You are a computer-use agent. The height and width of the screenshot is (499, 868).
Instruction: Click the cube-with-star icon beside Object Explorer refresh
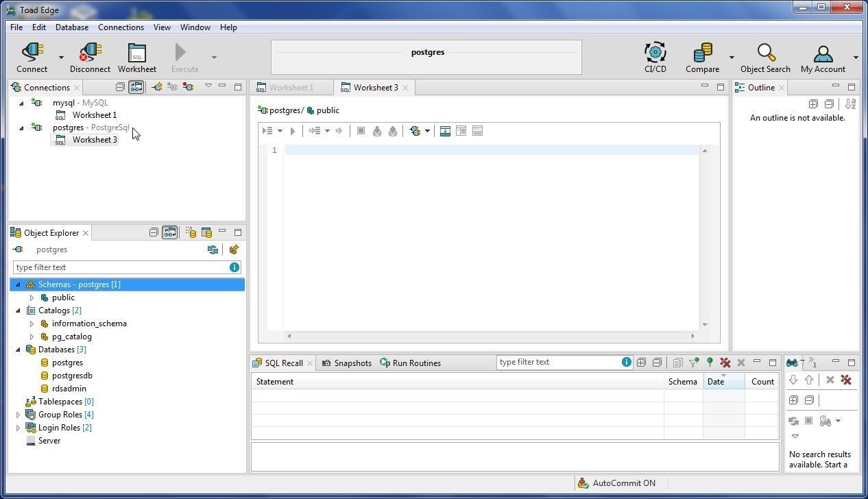[x=234, y=249]
